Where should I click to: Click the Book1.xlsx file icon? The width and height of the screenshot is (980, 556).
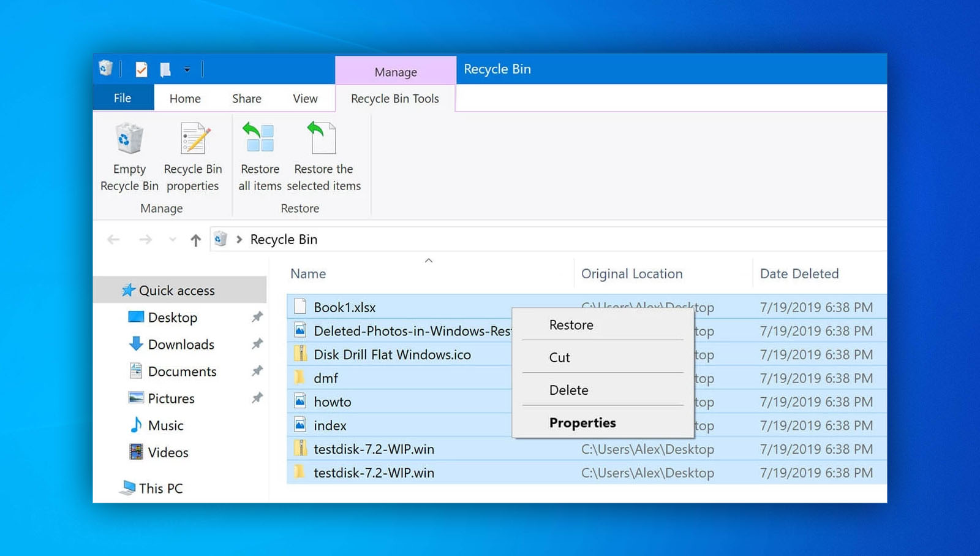[300, 306]
